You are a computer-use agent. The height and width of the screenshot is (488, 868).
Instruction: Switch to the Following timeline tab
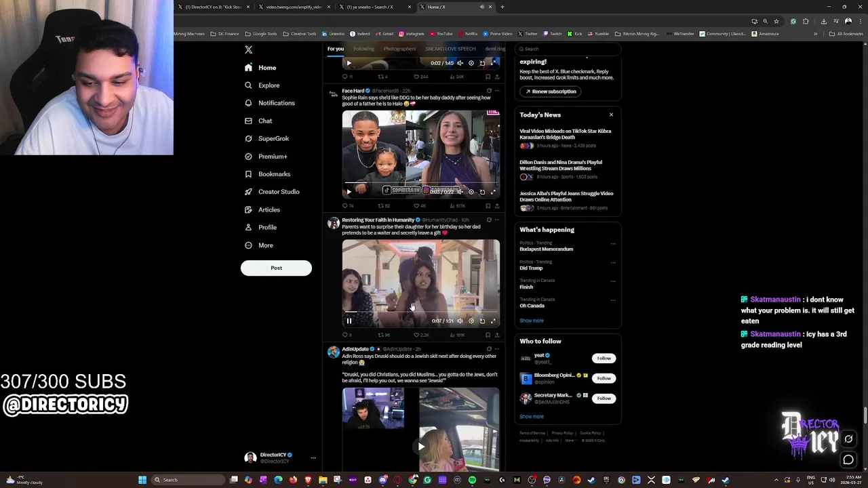pyautogui.click(x=363, y=49)
